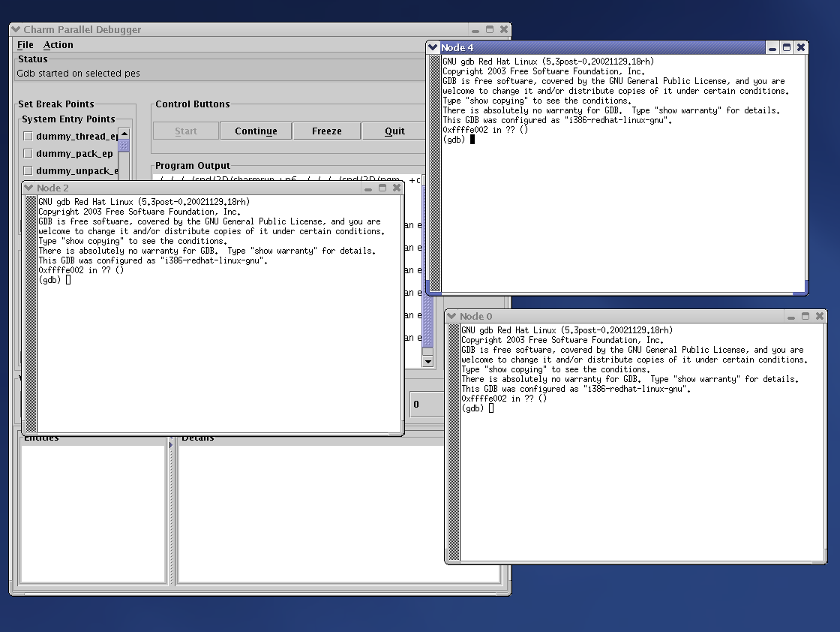Maximize the Node 0 gdb window
840x632 pixels.
(x=805, y=316)
